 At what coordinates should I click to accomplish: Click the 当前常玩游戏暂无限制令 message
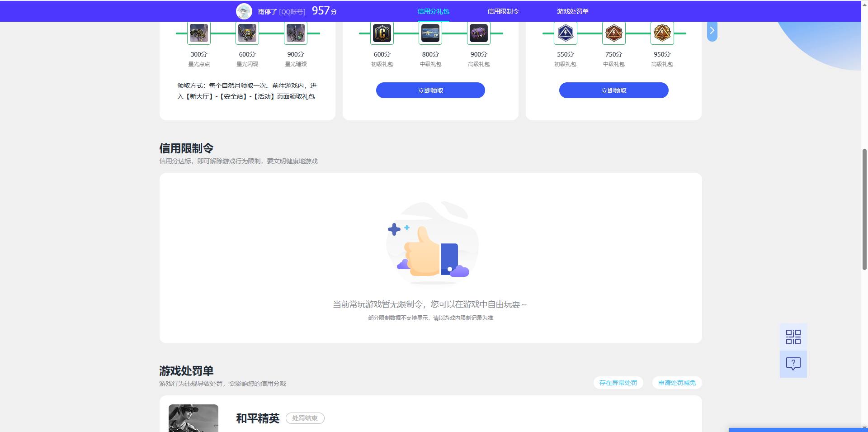(430, 304)
